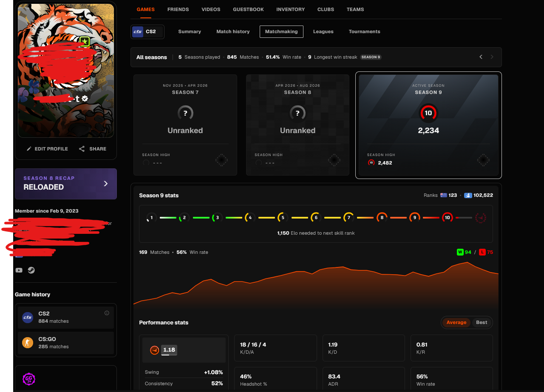Click the Season 9 season-high level 10 icon
Image resolution: width=544 pixels, height=392 pixels.
(x=371, y=163)
